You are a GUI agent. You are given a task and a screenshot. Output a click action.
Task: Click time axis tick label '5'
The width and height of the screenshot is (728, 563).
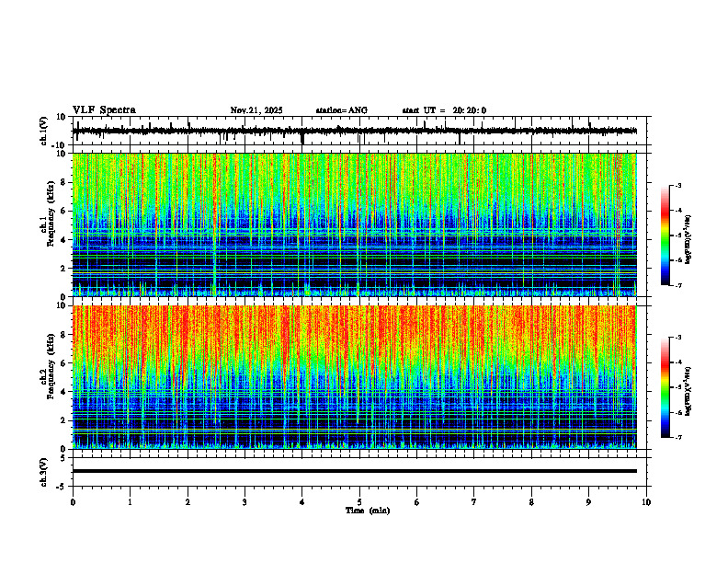point(359,502)
